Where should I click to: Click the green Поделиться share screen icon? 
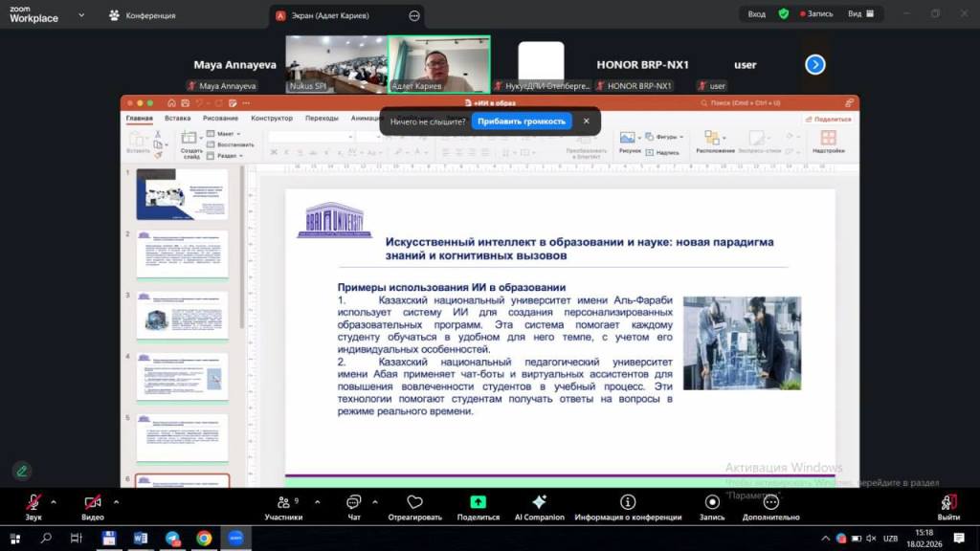click(478, 502)
